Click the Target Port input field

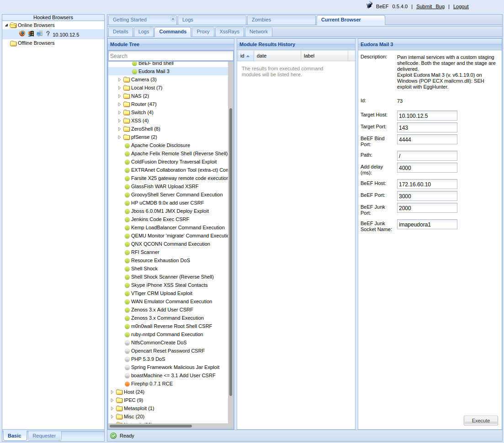427,127
